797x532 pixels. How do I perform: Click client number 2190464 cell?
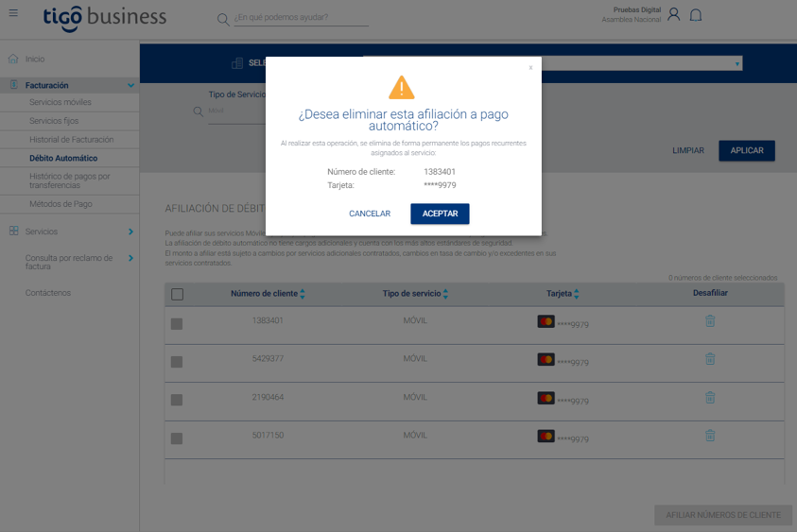(x=268, y=397)
